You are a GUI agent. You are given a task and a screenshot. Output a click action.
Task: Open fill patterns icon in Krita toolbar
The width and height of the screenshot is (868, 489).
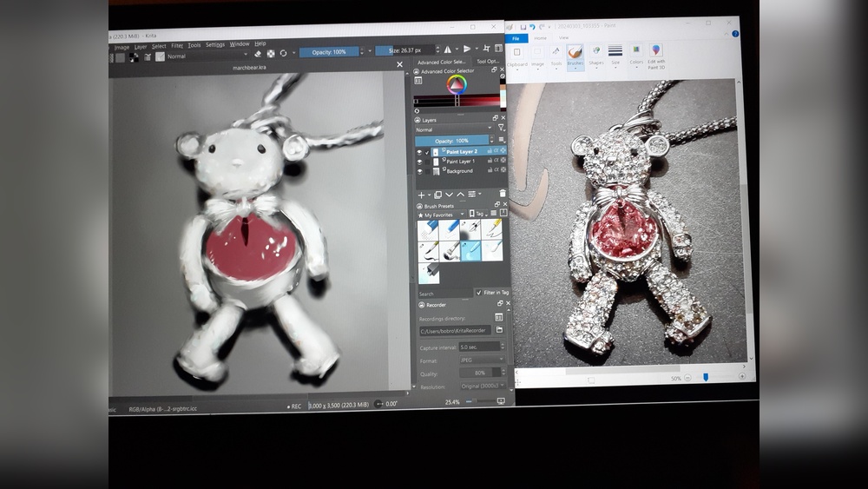pos(120,57)
